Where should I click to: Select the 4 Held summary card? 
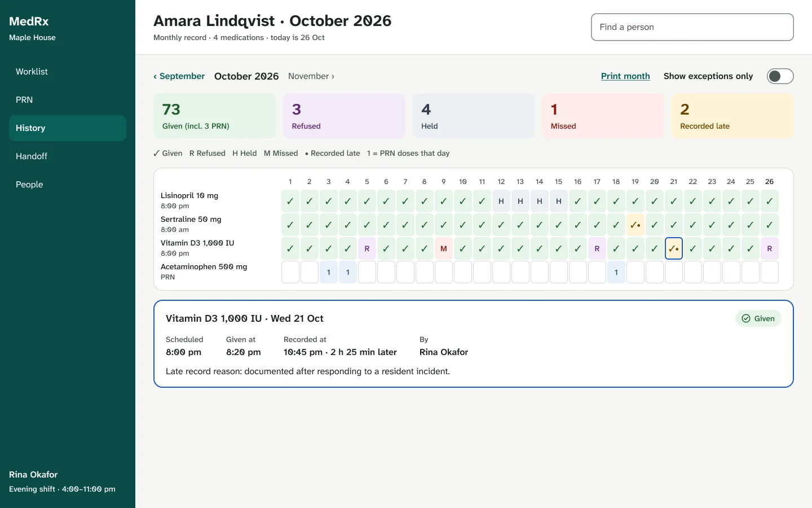(474, 116)
